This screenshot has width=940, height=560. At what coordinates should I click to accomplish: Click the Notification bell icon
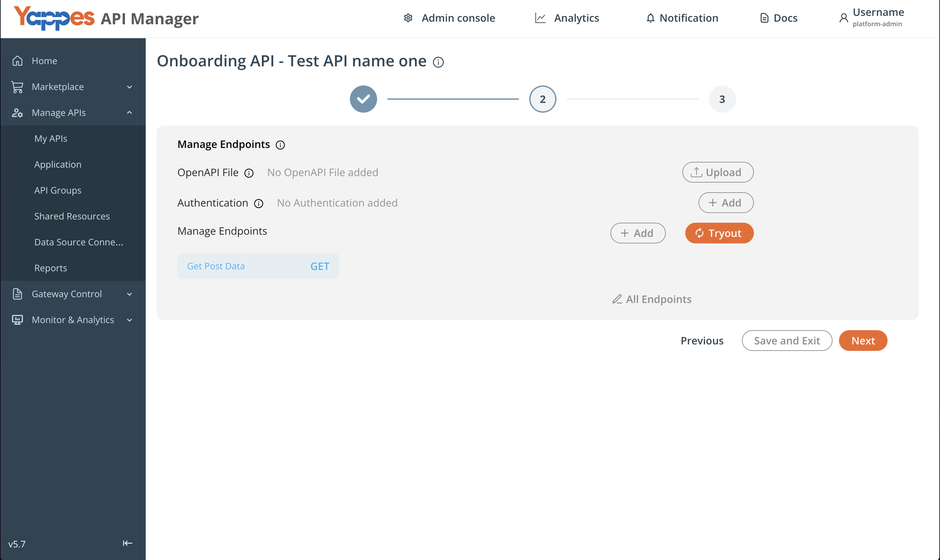(650, 18)
